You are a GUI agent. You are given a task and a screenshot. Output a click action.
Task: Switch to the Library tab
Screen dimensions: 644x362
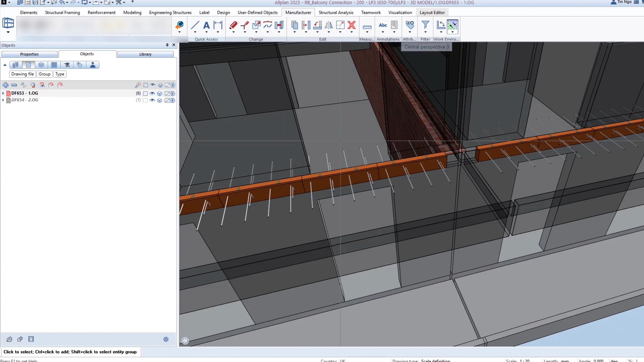pos(145,54)
